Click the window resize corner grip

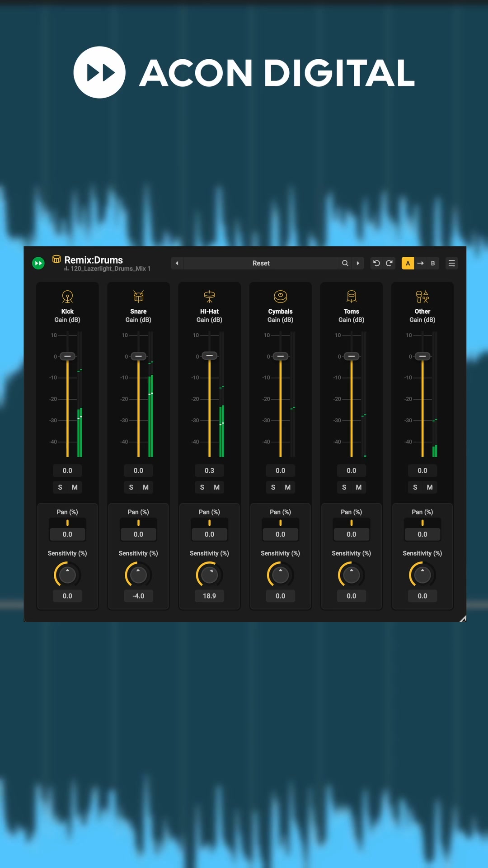click(x=463, y=618)
